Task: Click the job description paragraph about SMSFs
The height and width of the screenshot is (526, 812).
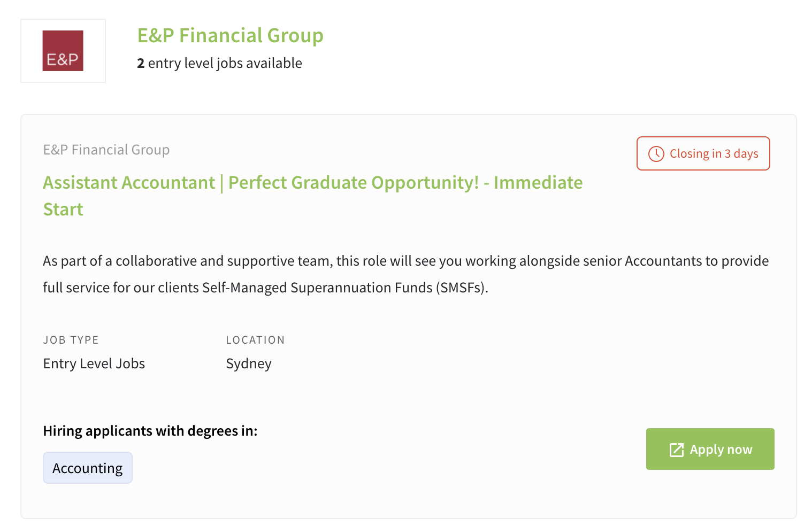Action: tap(406, 274)
